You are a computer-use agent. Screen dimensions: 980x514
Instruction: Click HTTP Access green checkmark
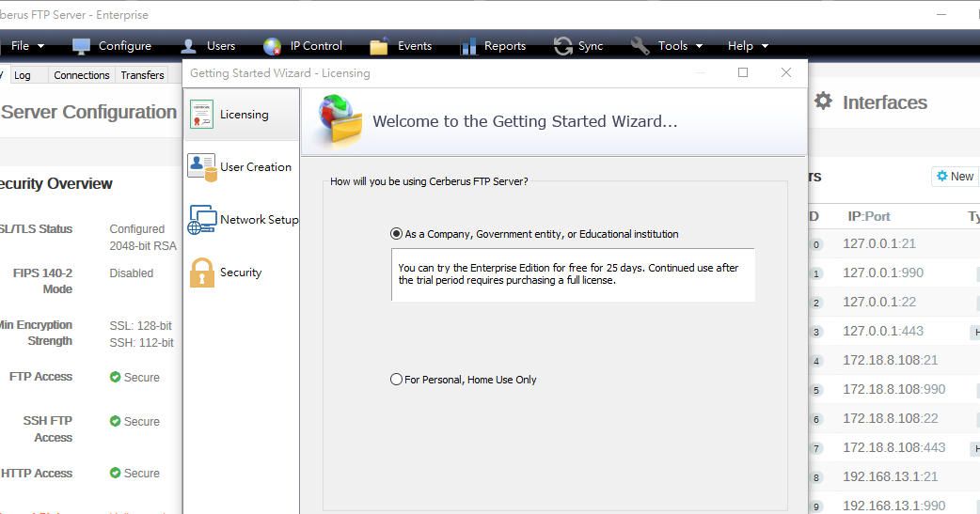pos(115,473)
